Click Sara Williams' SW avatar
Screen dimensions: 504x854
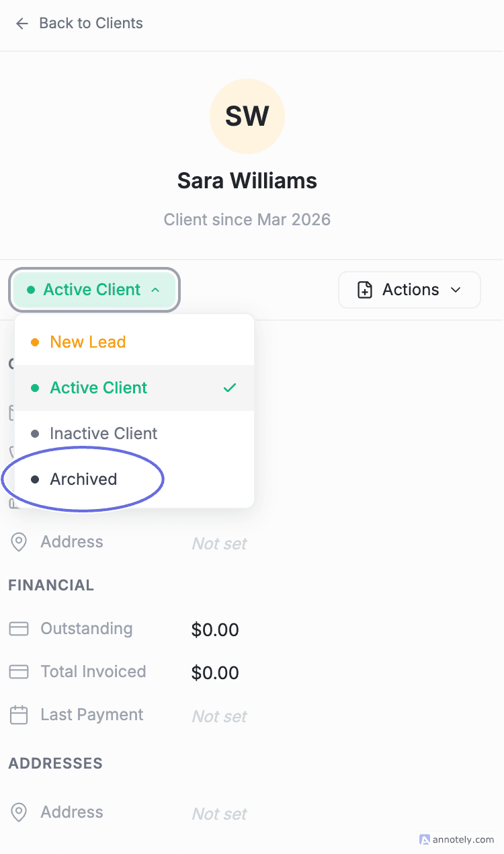point(247,116)
